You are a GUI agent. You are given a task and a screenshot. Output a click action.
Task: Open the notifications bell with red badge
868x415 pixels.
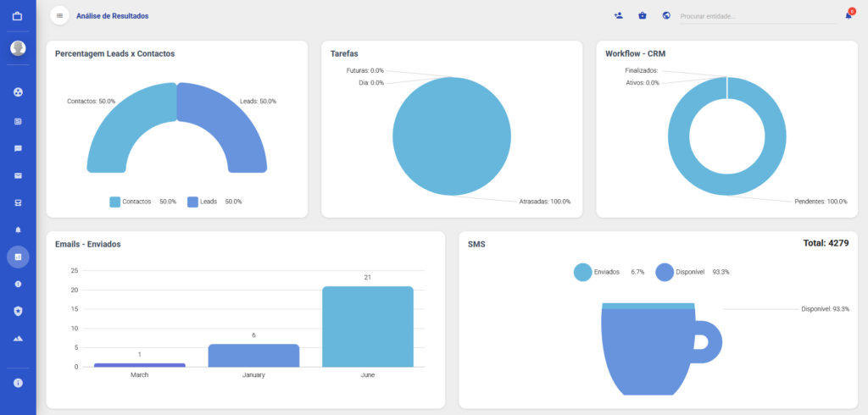tap(849, 15)
